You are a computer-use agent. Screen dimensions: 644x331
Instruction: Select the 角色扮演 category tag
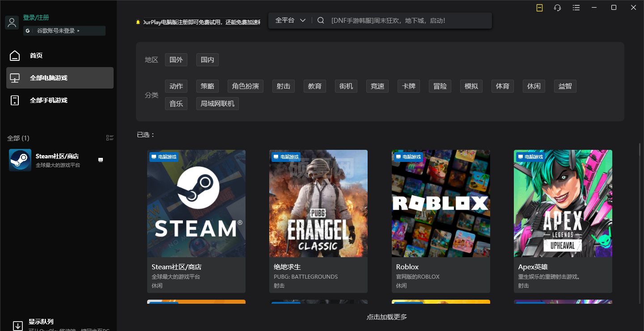(246, 86)
